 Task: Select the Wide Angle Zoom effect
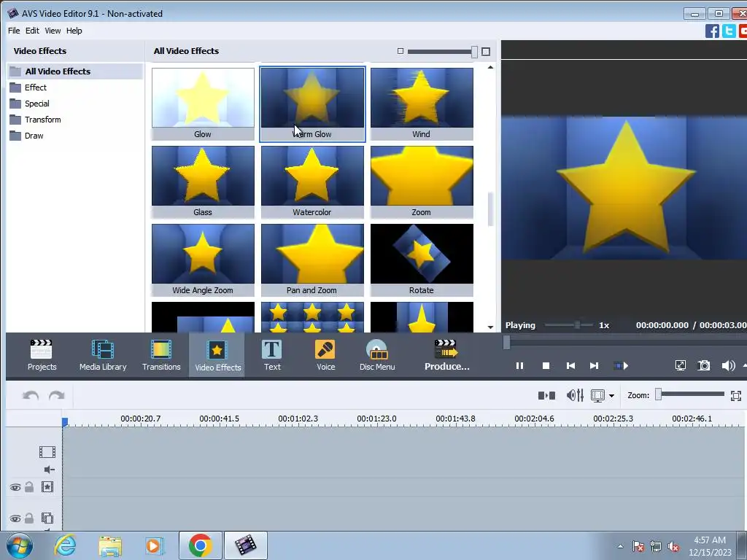(203, 260)
